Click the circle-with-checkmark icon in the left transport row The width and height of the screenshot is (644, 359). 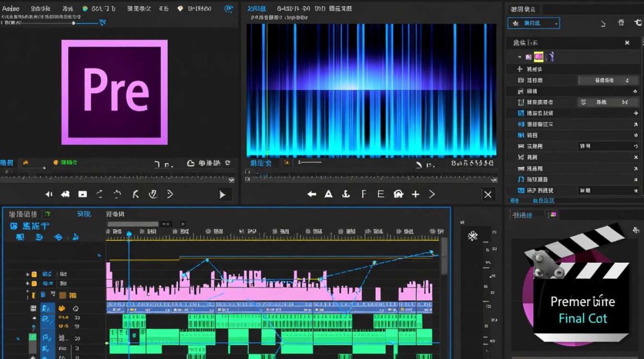tap(153, 194)
